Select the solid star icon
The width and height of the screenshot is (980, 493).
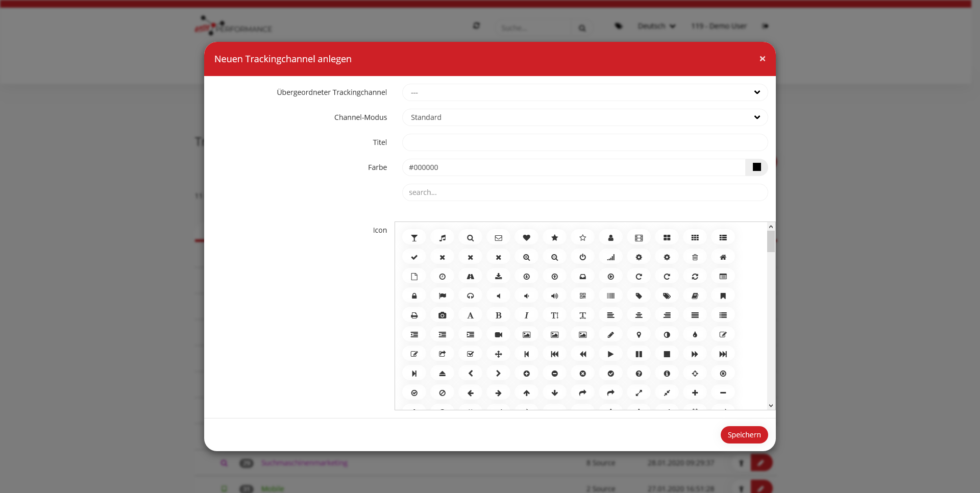click(x=554, y=238)
